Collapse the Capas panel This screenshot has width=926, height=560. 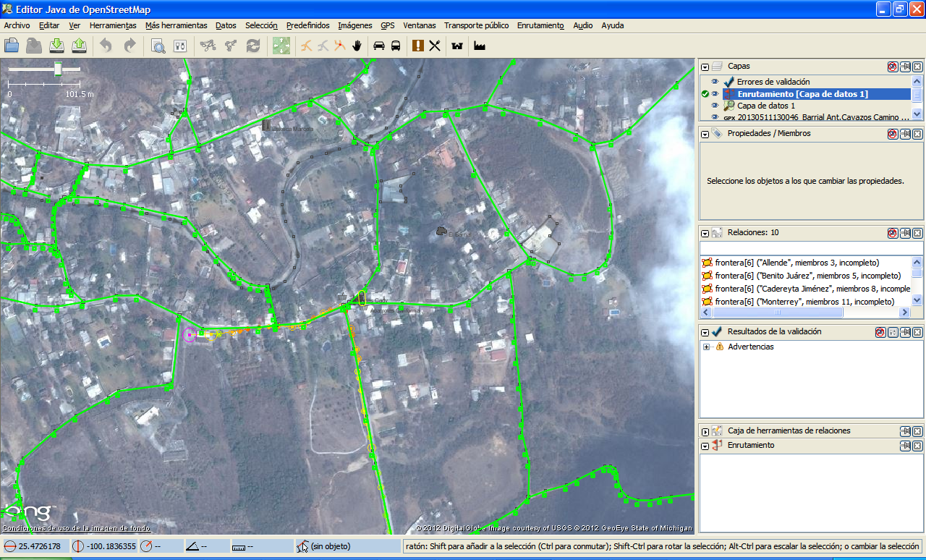705,67
